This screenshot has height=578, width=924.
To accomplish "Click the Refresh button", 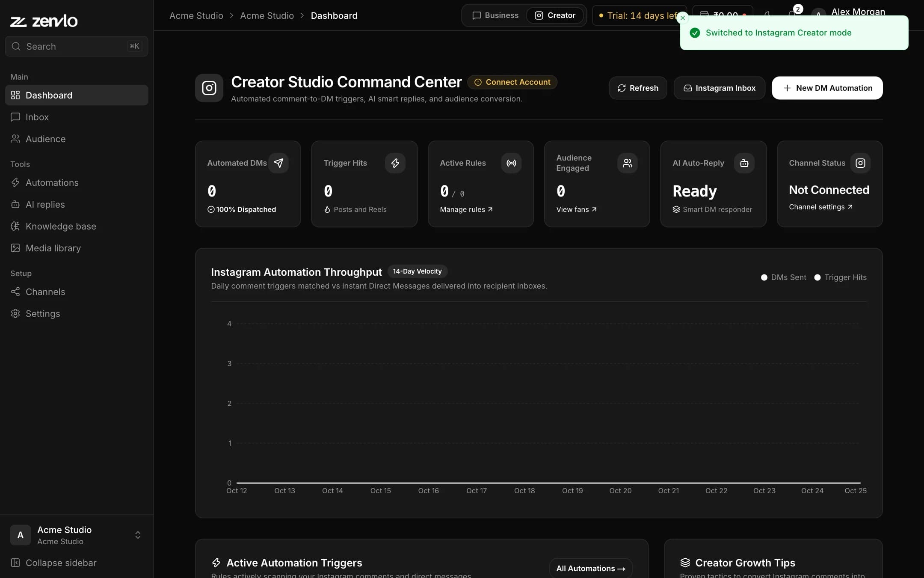I will pyautogui.click(x=638, y=88).
